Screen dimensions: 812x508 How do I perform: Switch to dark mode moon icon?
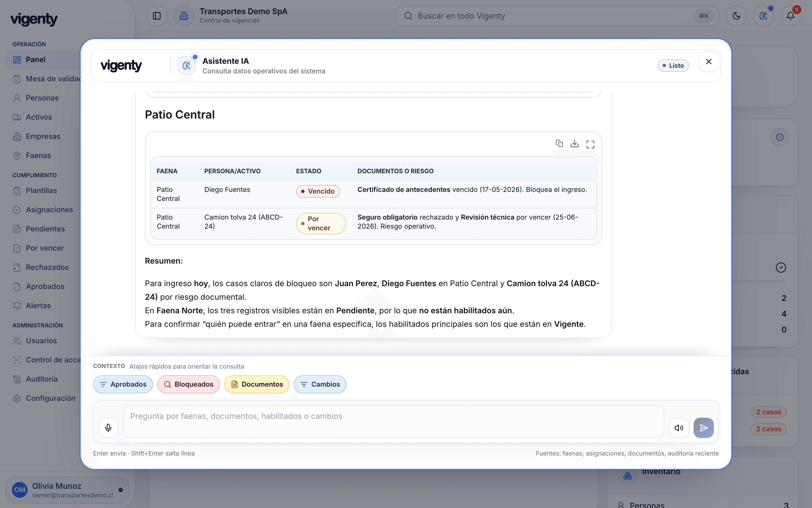tap(736, 16)
